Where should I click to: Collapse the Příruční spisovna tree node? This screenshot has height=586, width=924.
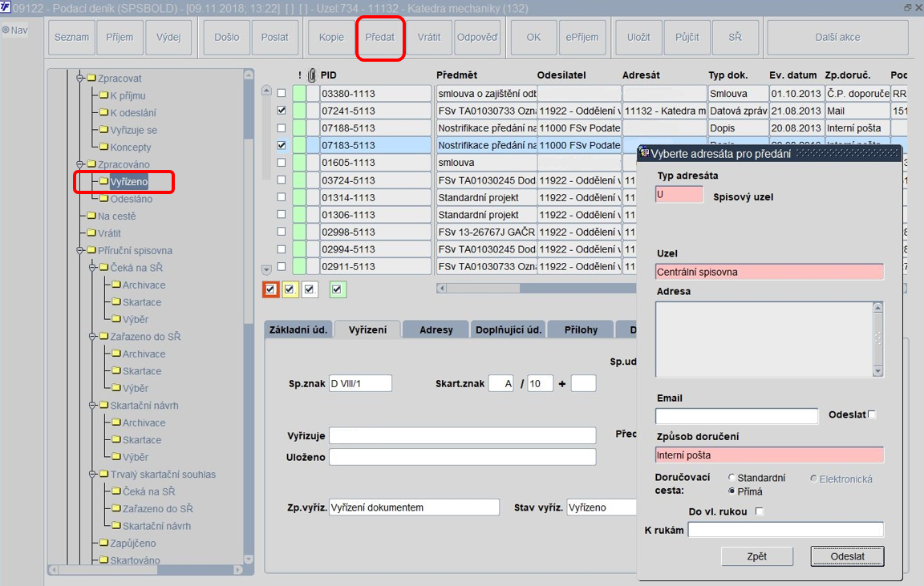[80, 250]
